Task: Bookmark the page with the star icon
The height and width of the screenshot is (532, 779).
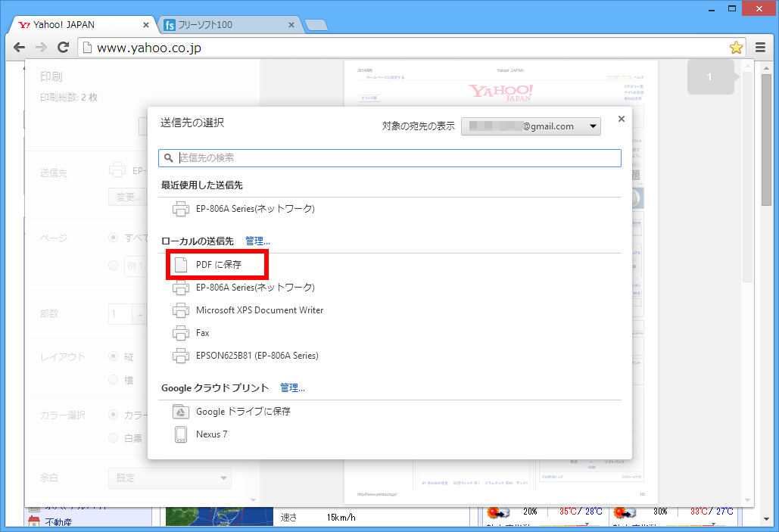Action: point(736,47)
